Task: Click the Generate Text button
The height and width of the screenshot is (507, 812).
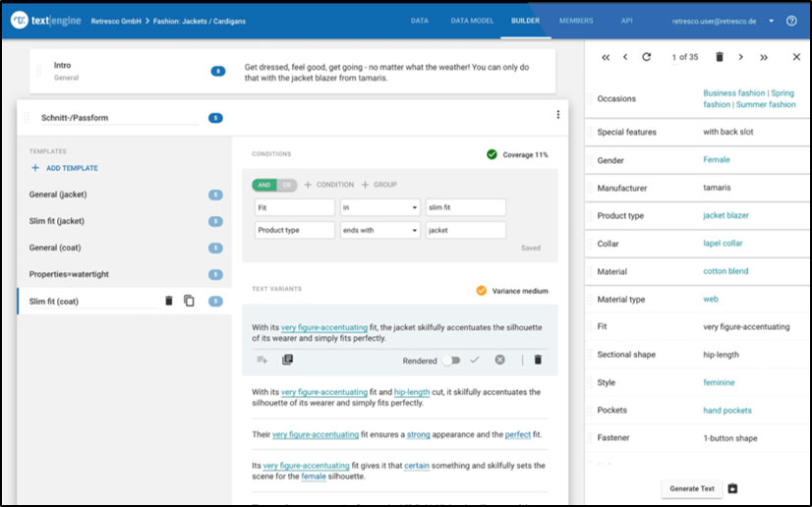Action: click(x=692, y=488)
